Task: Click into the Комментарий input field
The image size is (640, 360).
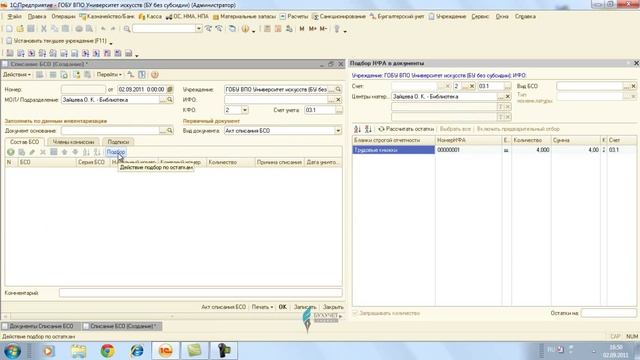Action: click(x=200, y=293)
